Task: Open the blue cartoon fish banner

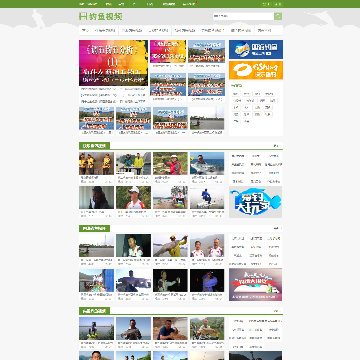Action: tap(256, 202)
